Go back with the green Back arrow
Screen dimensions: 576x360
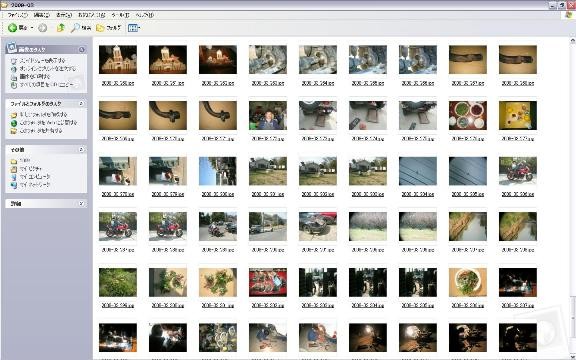click(x=17, y=28)
